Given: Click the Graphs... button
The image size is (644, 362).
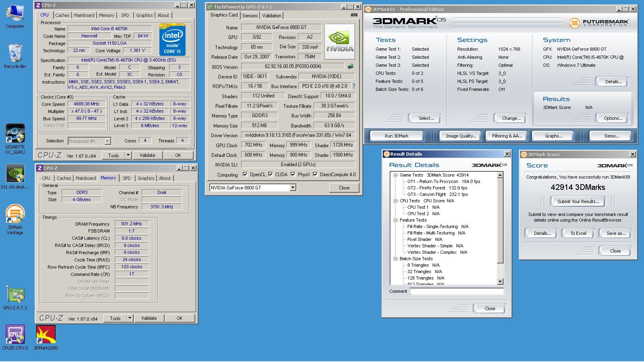Looking at the screenshot, I should click(x=554, y=136).
